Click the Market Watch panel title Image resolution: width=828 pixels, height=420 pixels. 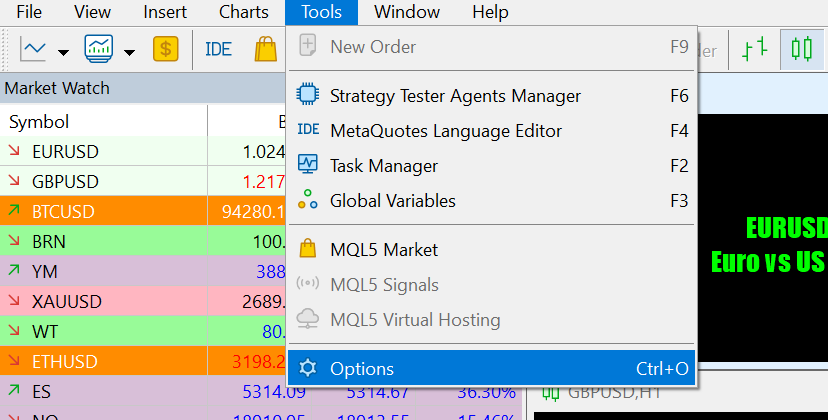pyautogui.click(x=57, y=88)
